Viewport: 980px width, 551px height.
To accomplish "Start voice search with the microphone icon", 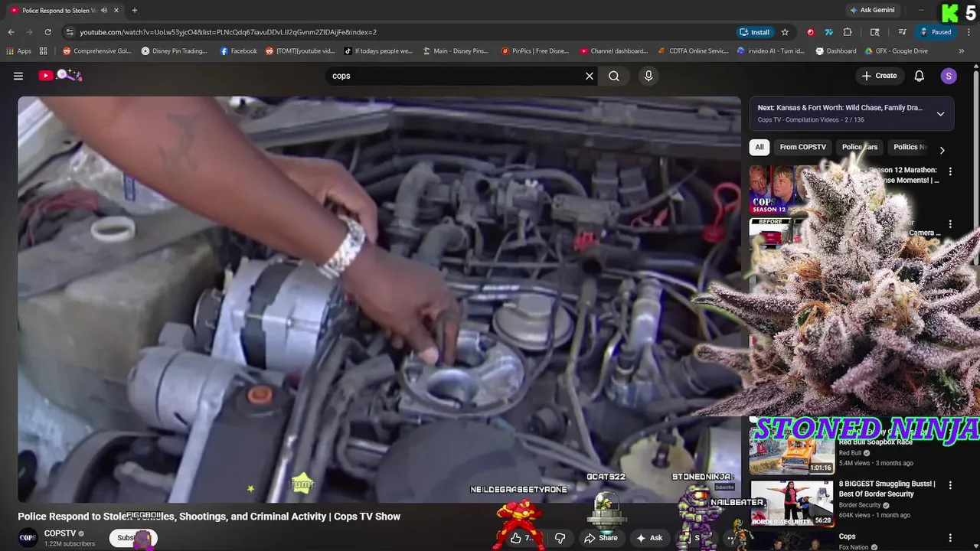I will pyautogui.click(x=648, y=76).
